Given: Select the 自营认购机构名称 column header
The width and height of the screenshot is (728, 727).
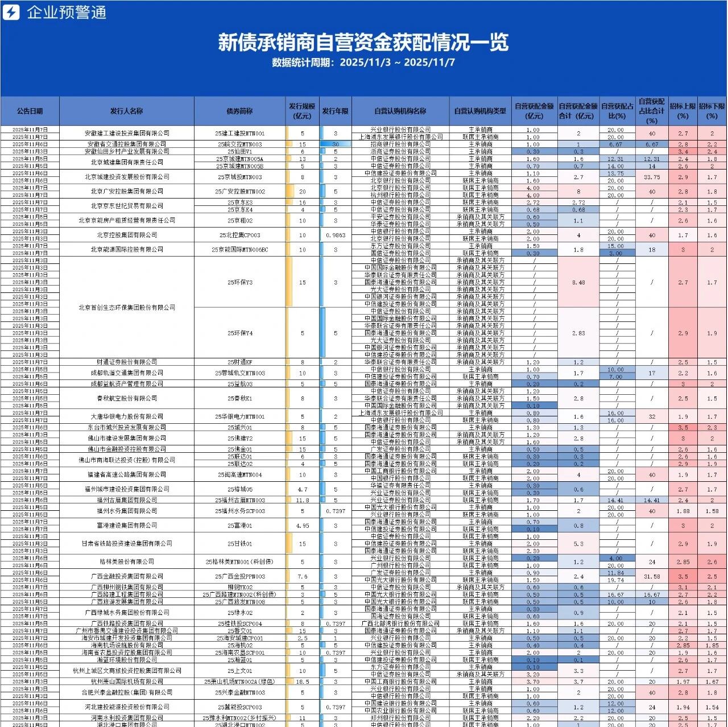Looking at the screenshot, I should point(400,111).
